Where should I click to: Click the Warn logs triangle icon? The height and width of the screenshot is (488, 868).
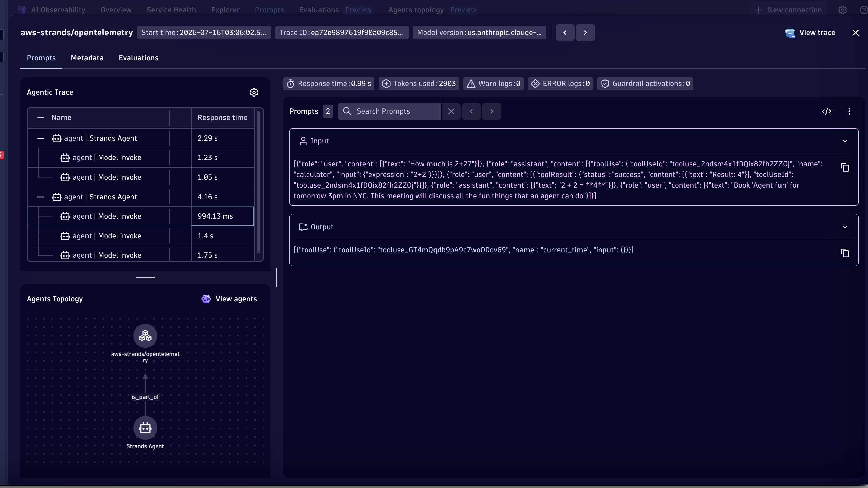471,84
